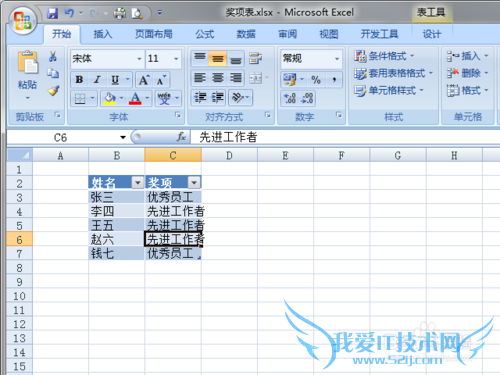The height and width of the screenshot is (375, 500).
Task: Align text to bottom of cell
Action: click(x=236, y=59)
